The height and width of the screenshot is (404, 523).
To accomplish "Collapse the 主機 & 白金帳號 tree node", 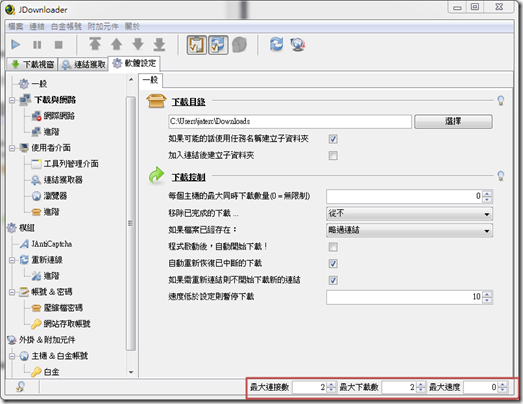I will click(x=12, y=356).
